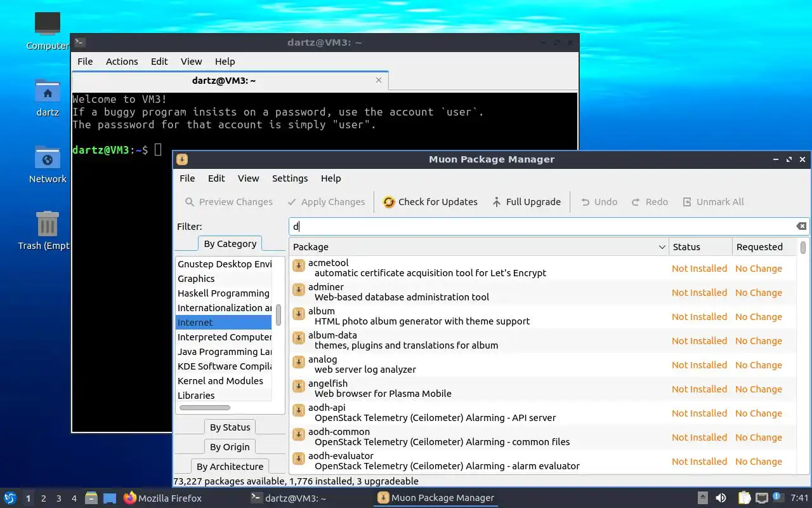Image resolution: width=812 pixels, height=508 pixels.
Task: Click the aodh-api package status icon
Action: [x=299, y=410]
